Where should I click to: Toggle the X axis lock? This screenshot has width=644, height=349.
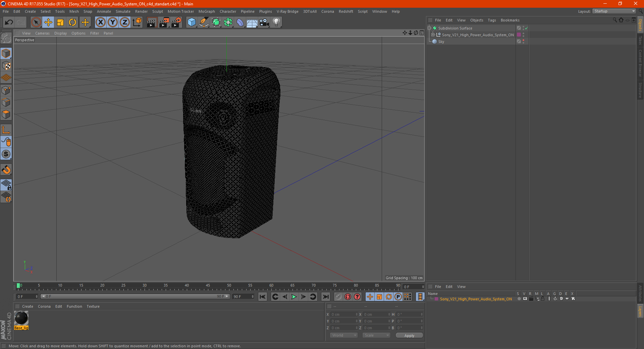(100, 22)
